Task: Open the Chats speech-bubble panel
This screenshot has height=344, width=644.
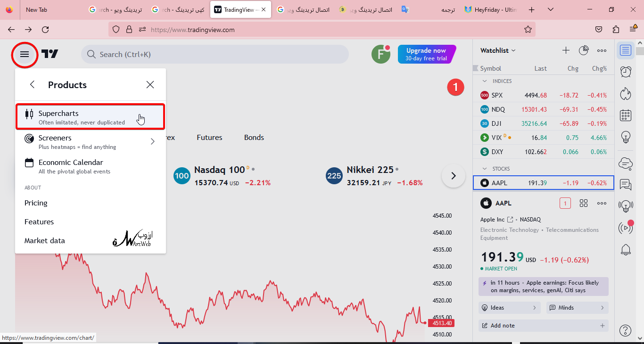Action: 626,185
